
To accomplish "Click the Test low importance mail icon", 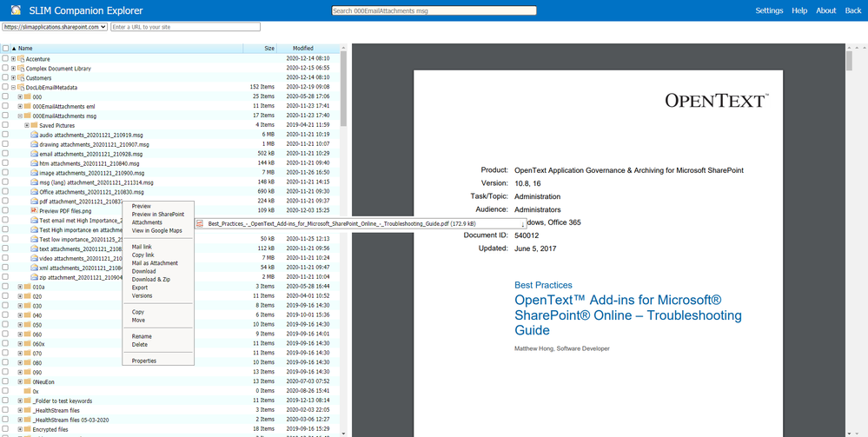I will click(x=34, y=239).
